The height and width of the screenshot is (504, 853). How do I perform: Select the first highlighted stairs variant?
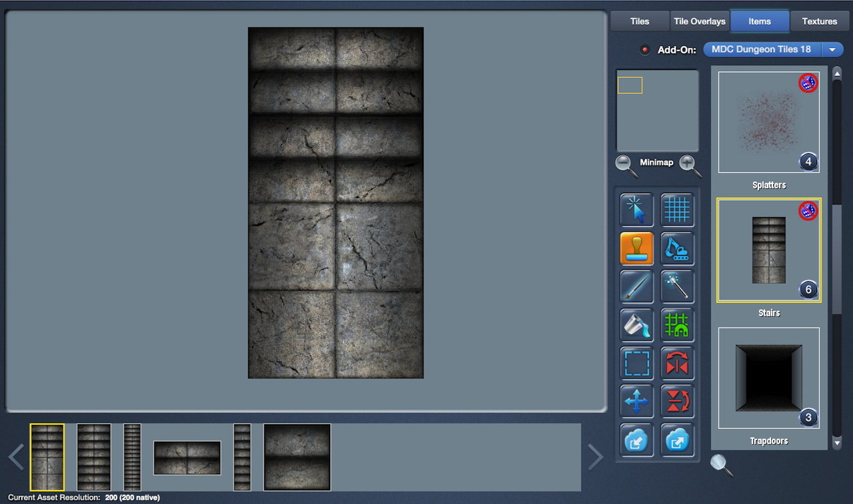click(x=47, y=457)
